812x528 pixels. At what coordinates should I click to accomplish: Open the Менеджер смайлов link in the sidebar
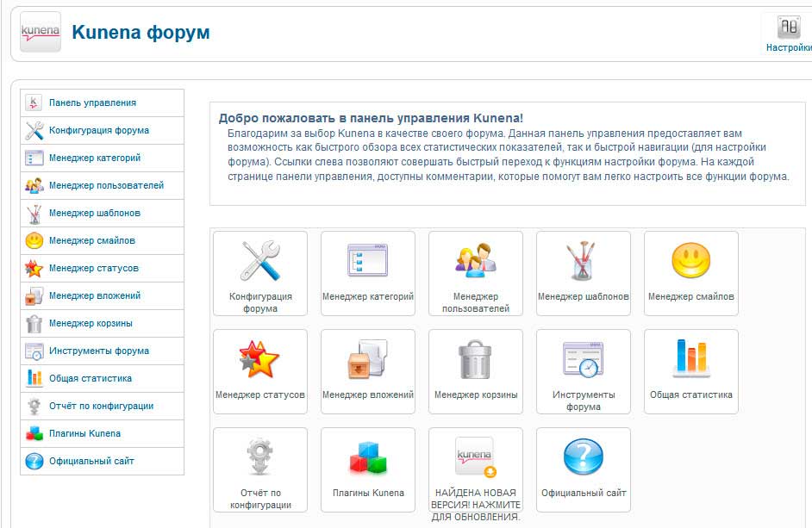pyautogui.click(x=92, y=240)
